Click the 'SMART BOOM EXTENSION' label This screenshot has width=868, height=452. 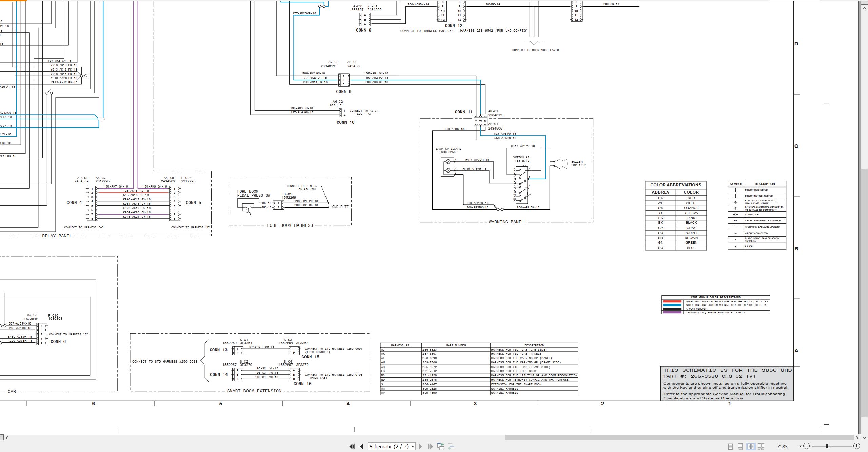[254, 391]
